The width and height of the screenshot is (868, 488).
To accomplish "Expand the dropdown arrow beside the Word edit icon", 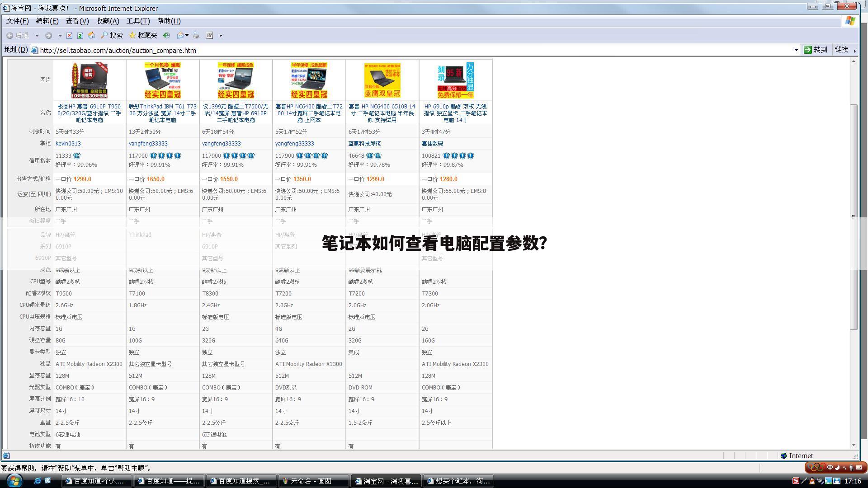I will point(221,35).
